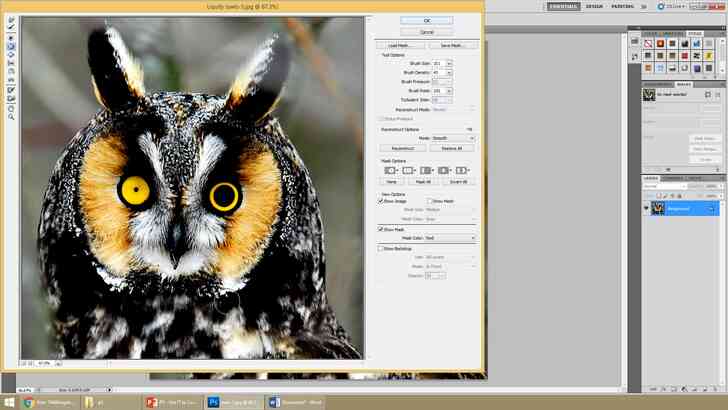Select the Pucker tool
Image resolution: width=728 pixels, height=410 pixels.
click(11, 46)
